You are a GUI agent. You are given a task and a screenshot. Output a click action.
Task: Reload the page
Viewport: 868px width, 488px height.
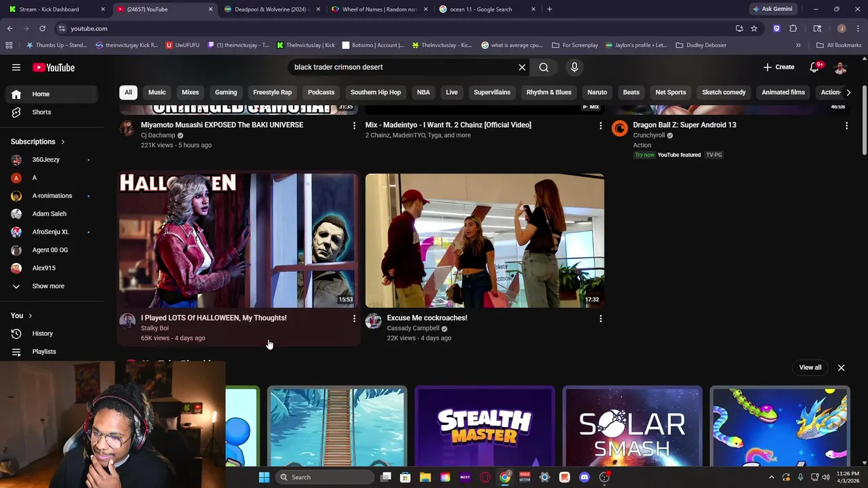click(x=42, y=28)
